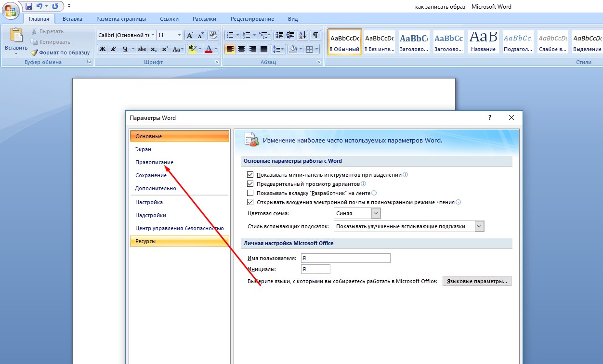
Task: Align text left
Action: pos(230,49)
